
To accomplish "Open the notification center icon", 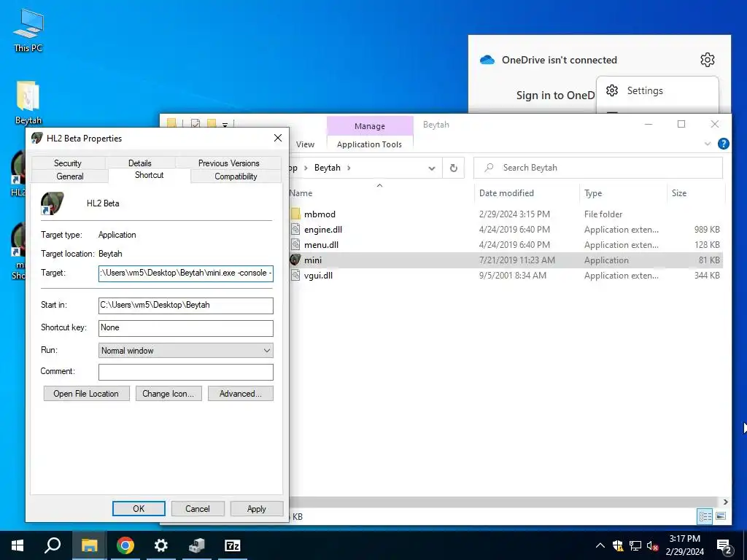I will (x=724, y=547).
